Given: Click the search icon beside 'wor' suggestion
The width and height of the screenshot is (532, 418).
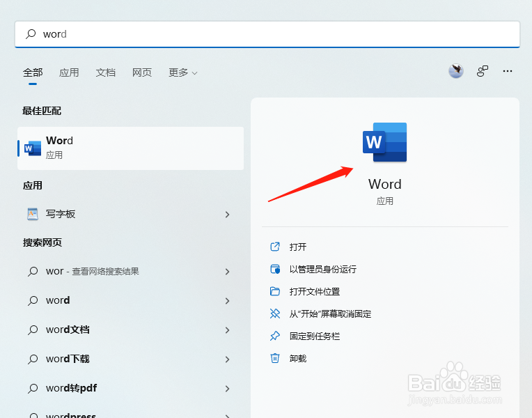Looking at the screenshot, I should tap(33, 271).
